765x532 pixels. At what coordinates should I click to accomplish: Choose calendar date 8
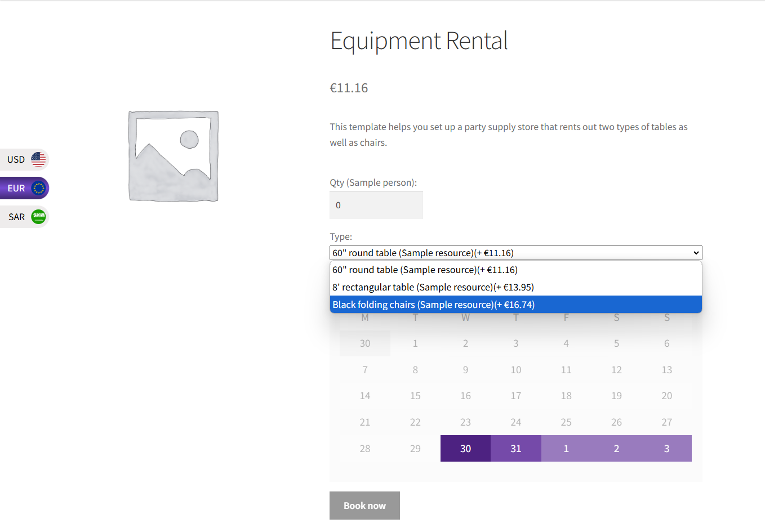415,370
